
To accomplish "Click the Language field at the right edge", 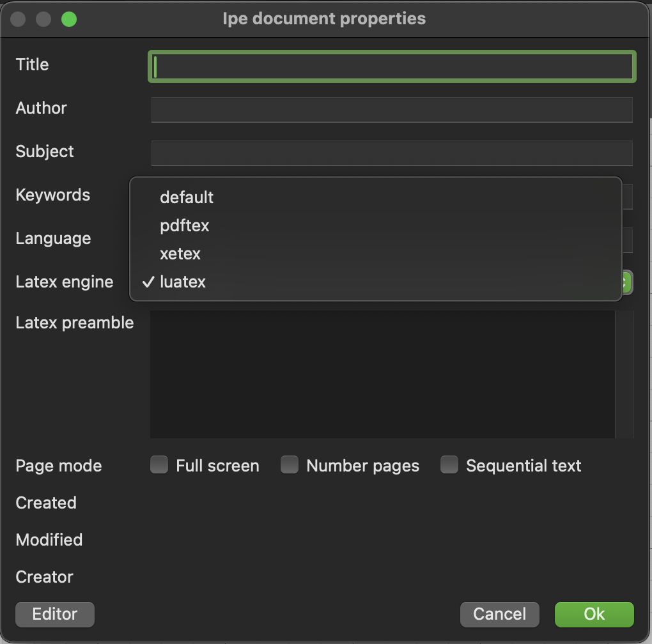I will 628,240.
